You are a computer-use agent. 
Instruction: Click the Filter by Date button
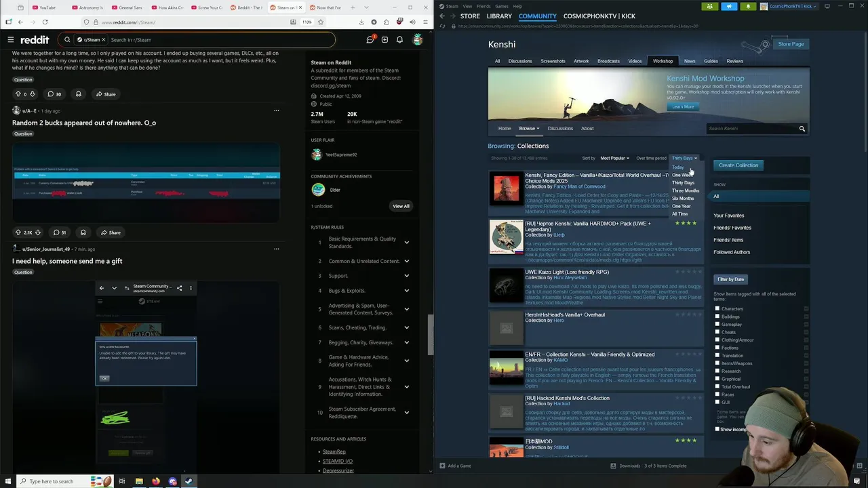pos(730,279)
